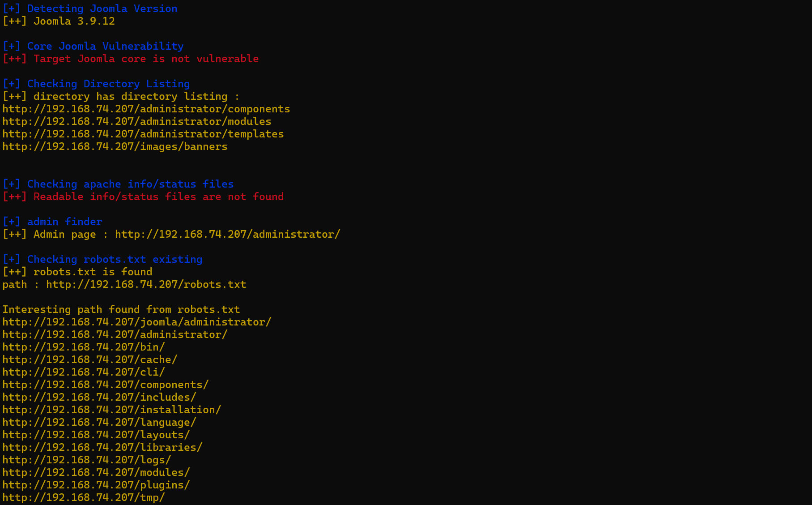Open the /plugins/ URL
This screenshot has width=812, height=505.
click(x=96, y=485)
